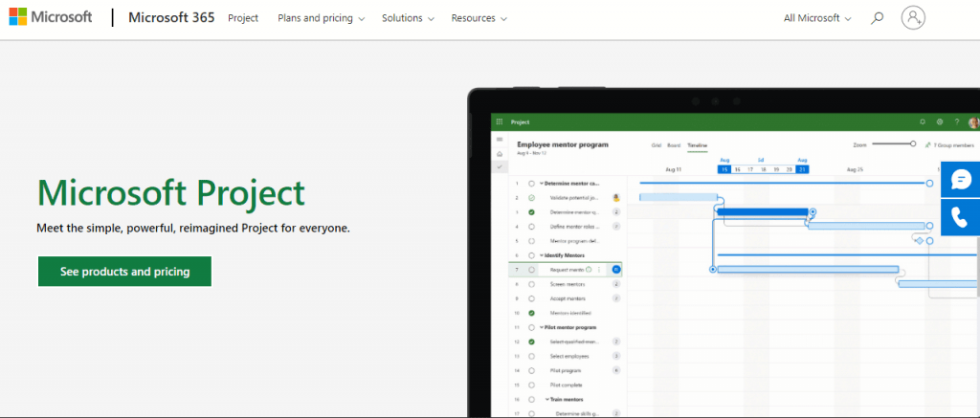Toggle completion circle for Pilot complete
This screenshot has height=418, width=980.
(x=531, y=385)
